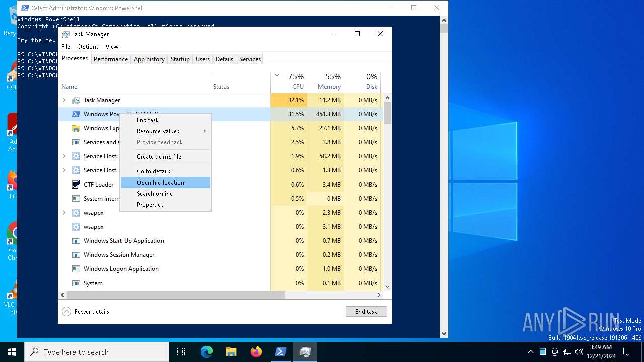Image resolution: width=644 pixels, height=362 pixels.
Task: Click the horizontal scrollbar right arrow
Action: tap(379, 295)
